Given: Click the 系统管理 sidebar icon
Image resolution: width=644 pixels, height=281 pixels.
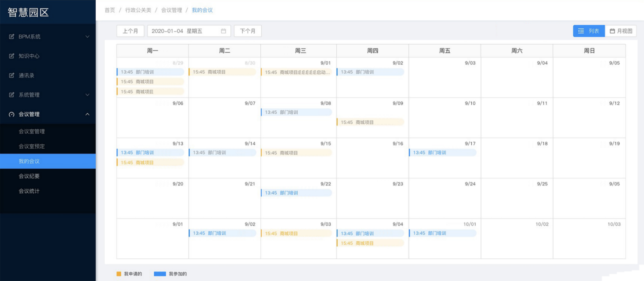Looking at the screenshot, I should 12,95.
